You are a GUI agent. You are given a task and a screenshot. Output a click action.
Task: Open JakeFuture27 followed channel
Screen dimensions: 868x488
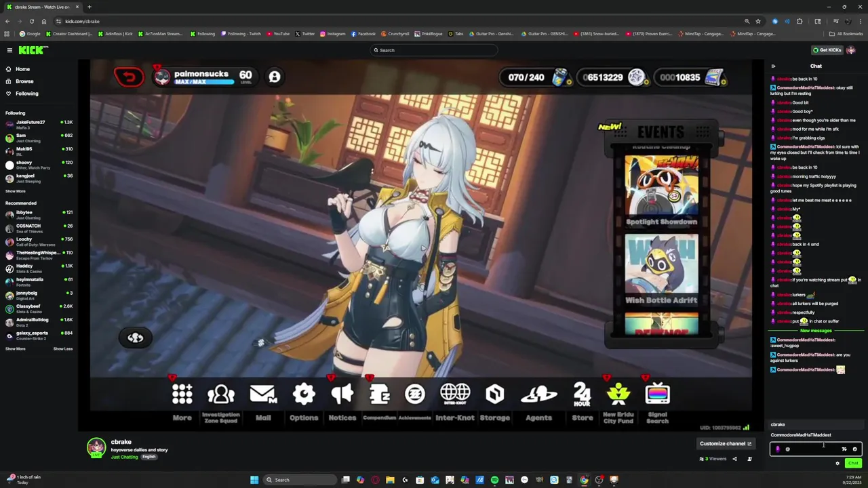coord(39,124)
